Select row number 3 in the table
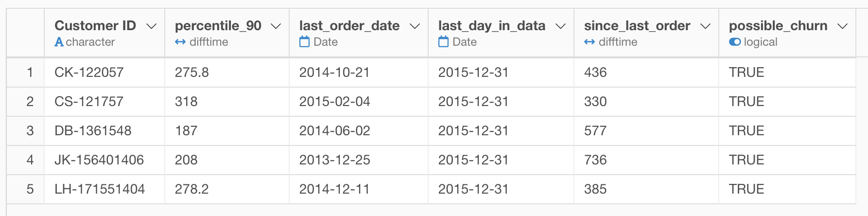Image resolution: width=868 pixels, height=216 pixels. coord(30,131)
